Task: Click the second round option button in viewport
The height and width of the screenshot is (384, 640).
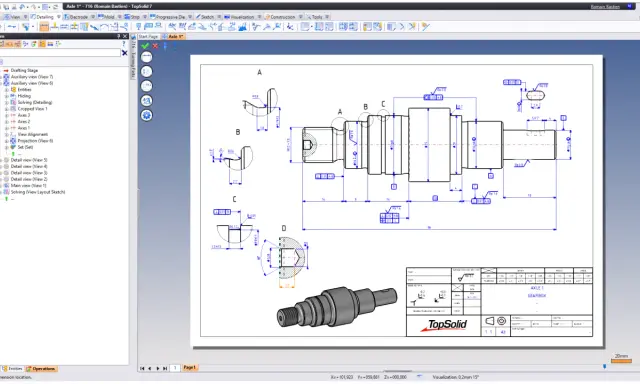Action: coord(147,71)
